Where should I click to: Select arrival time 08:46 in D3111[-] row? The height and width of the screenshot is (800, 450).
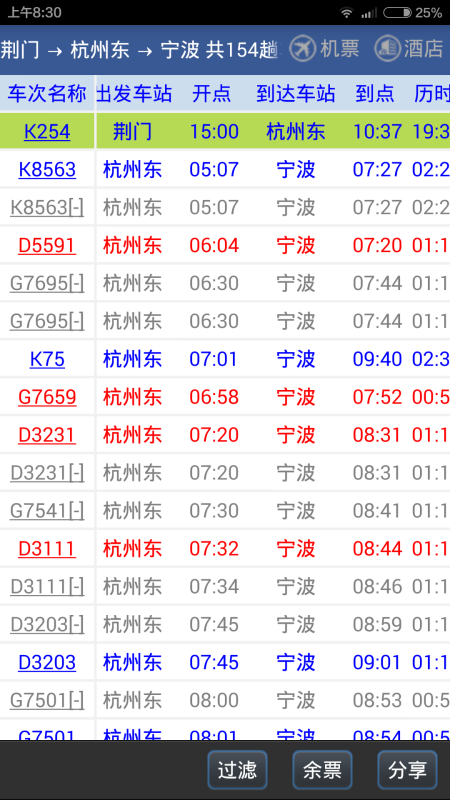(378, 587)
